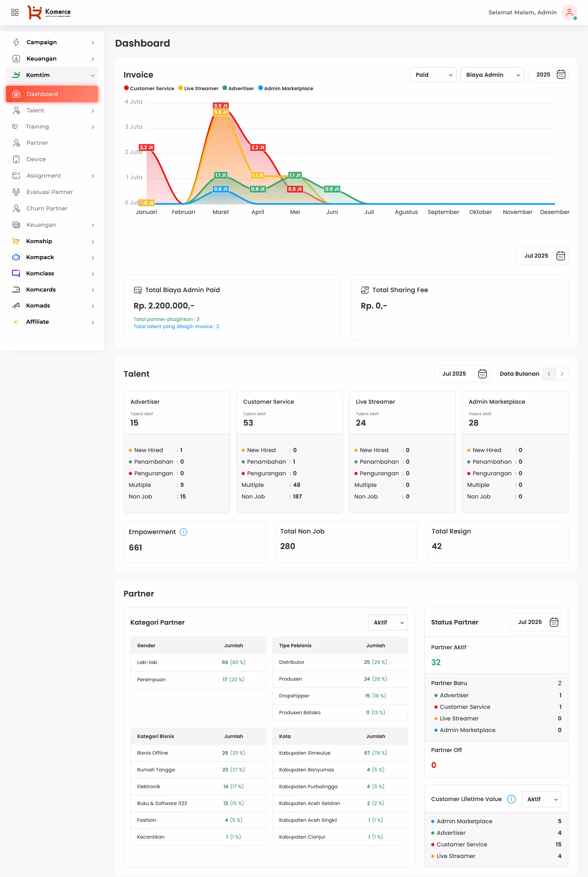This screenshot has height=877, width=588.
Task: Open the Status Partner Jul 2025 calendar icon
Action: [x=554, y=622]
